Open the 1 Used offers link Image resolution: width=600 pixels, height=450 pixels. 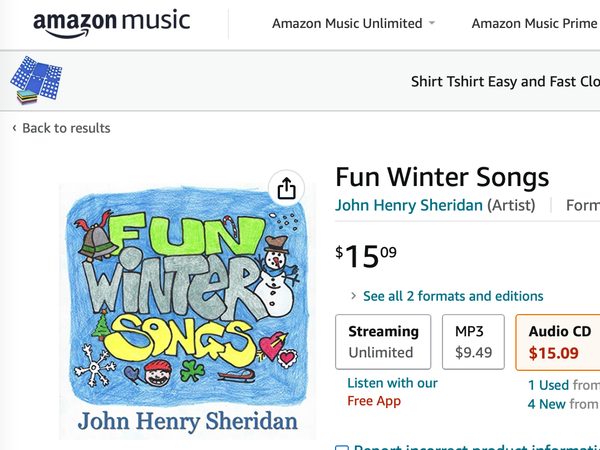point(548,385)
